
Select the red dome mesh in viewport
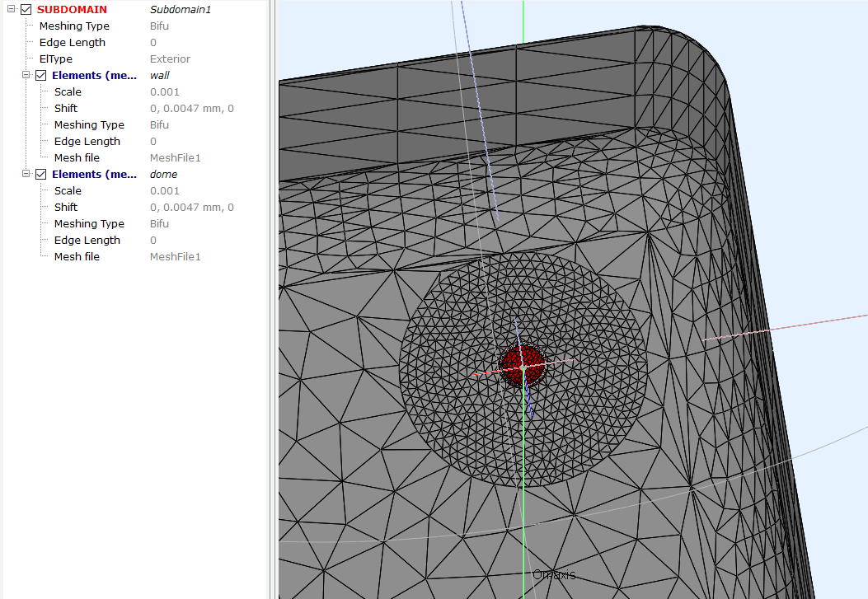[522, 365]
